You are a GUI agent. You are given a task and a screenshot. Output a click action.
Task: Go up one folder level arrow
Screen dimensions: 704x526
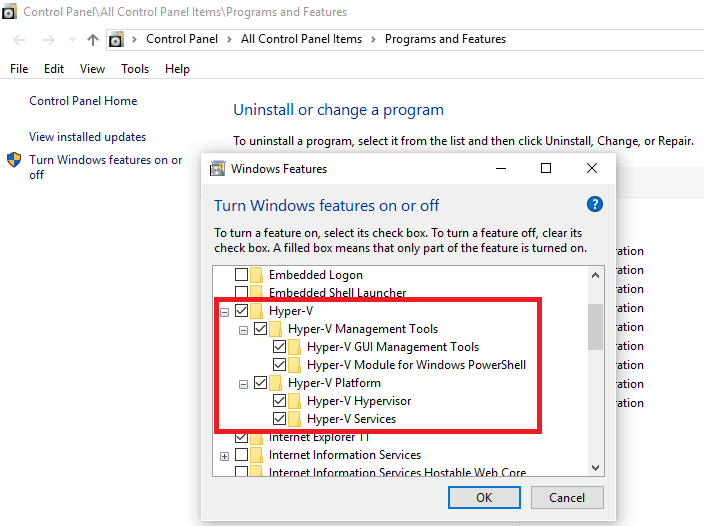(x=93, y=40)
